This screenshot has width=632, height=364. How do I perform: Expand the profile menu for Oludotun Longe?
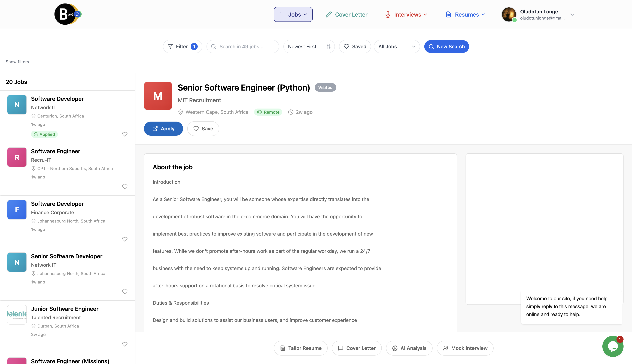coord(572,14)
